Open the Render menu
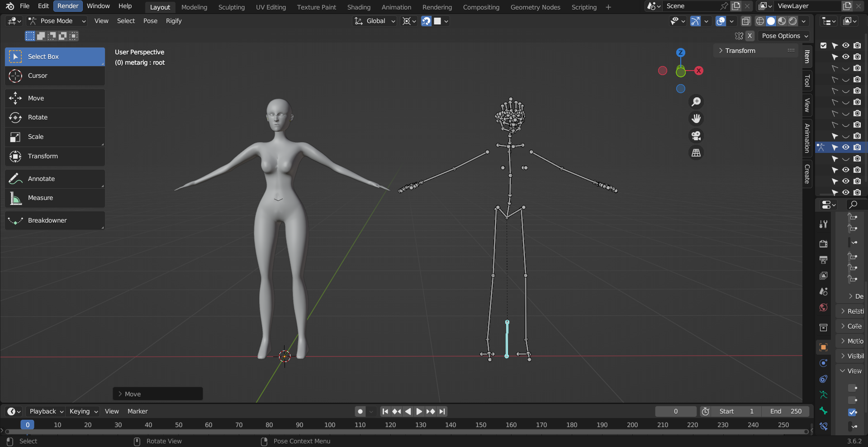 click(68, 6)
